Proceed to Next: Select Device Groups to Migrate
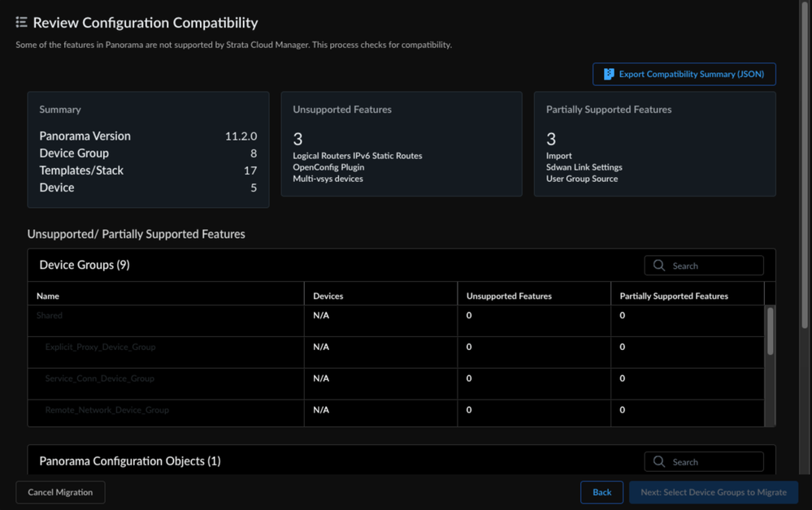Viewport: 812px width, 510px height. (714, 492)
